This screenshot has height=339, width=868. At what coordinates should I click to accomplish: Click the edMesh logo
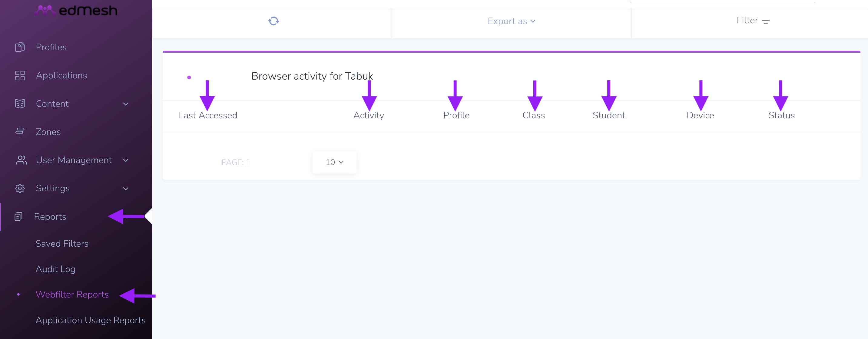[76, 10]
